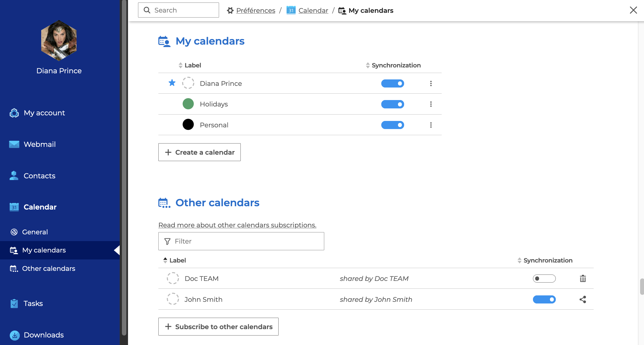
Task: Disable synchronization for Holidays calendar
Action: [x=392, y=104]
